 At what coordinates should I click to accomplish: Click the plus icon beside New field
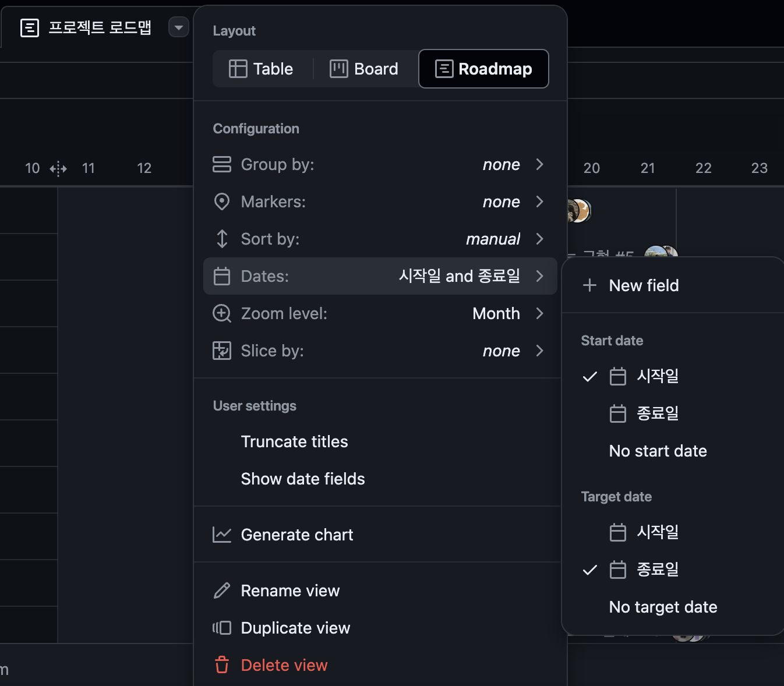tap(590, 285)
